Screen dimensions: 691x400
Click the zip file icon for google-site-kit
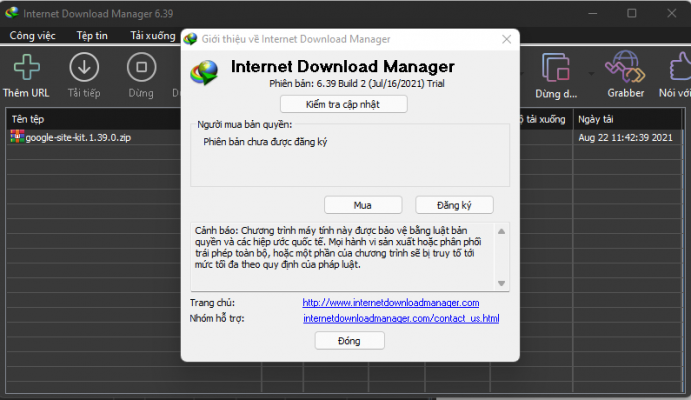click(16, 136)
